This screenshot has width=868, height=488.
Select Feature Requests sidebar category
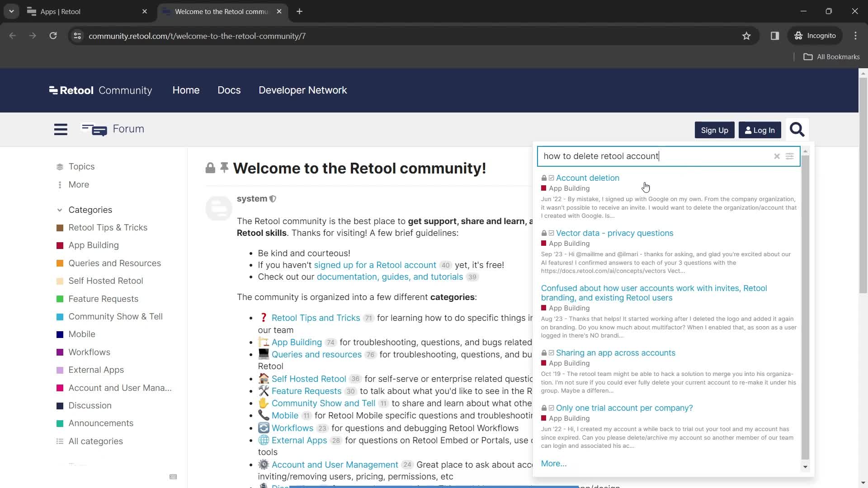click(103, 299)
